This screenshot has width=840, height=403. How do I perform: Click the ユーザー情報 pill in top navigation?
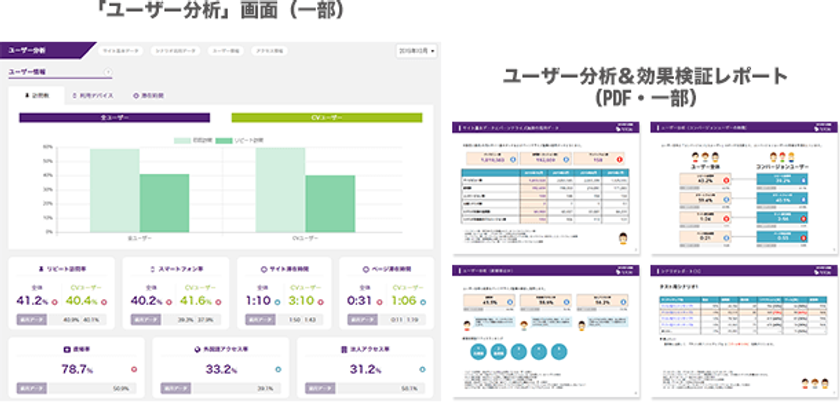pos(226,51)
